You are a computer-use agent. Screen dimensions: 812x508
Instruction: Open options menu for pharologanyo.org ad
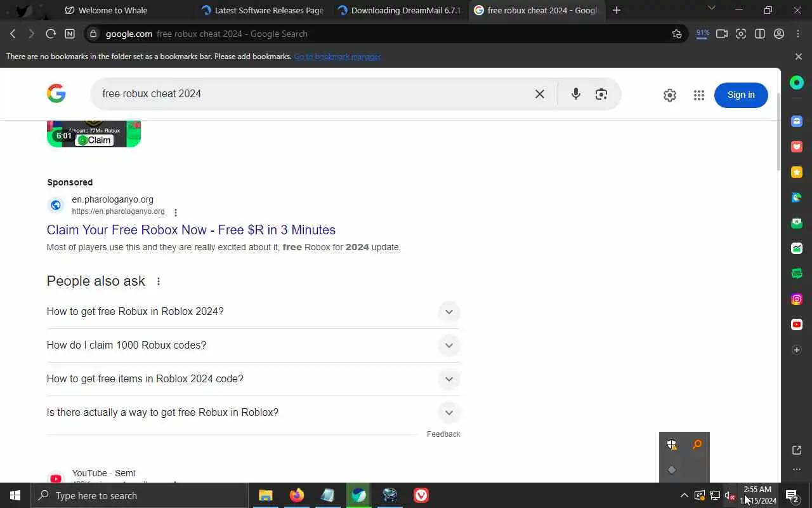176,213
